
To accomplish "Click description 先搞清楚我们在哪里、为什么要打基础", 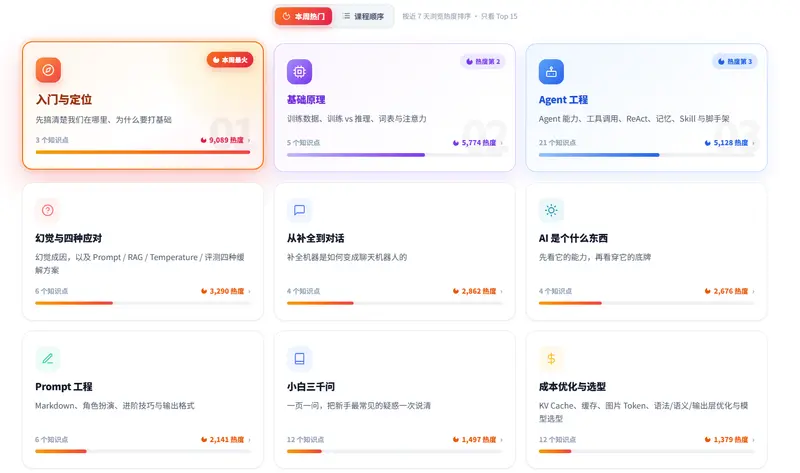I will (104, 120).
